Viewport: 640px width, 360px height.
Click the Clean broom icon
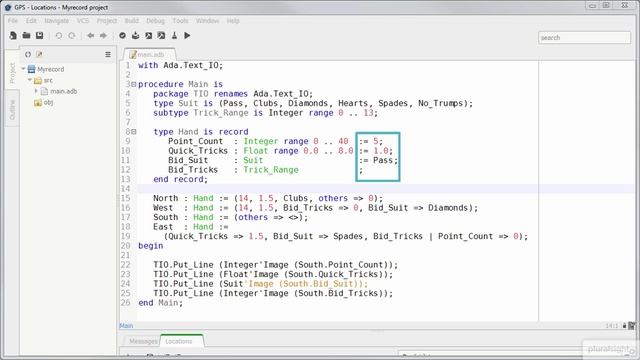tap(175, 36)
